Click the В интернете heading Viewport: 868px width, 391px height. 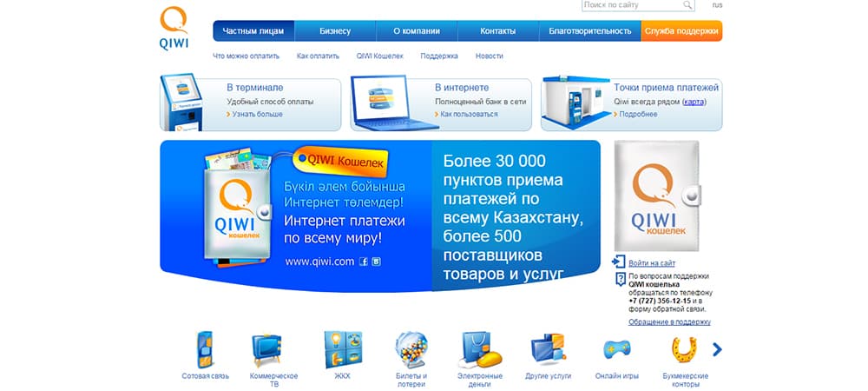click(x=462, y=88)
